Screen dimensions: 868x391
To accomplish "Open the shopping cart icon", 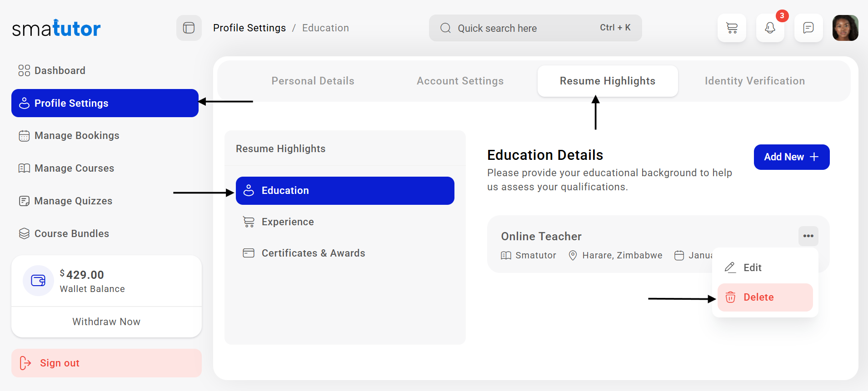I will click(732, 28).
